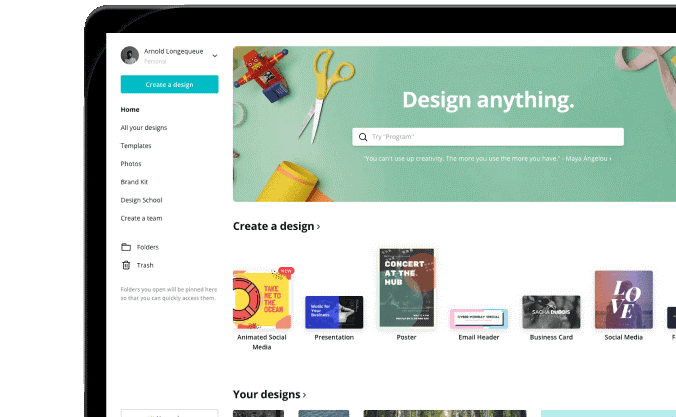Choose the Email Header thumbnail

tap(479, 319)
